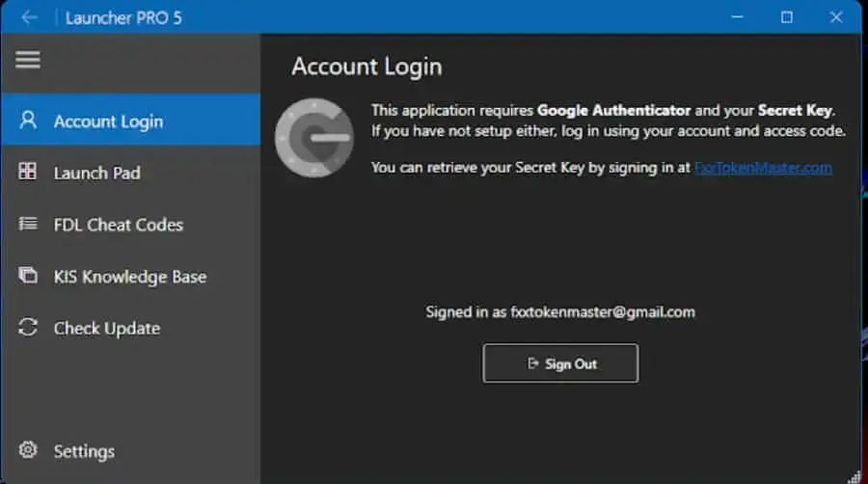Click the Account Login person icon
The image size is (868, 484).
28,121
